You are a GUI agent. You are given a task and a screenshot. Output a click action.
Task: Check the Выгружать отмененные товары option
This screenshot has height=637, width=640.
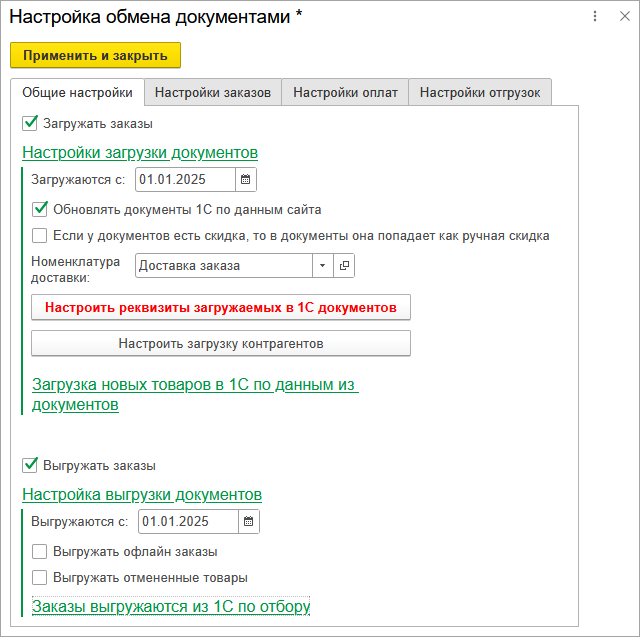pos(40,577)
